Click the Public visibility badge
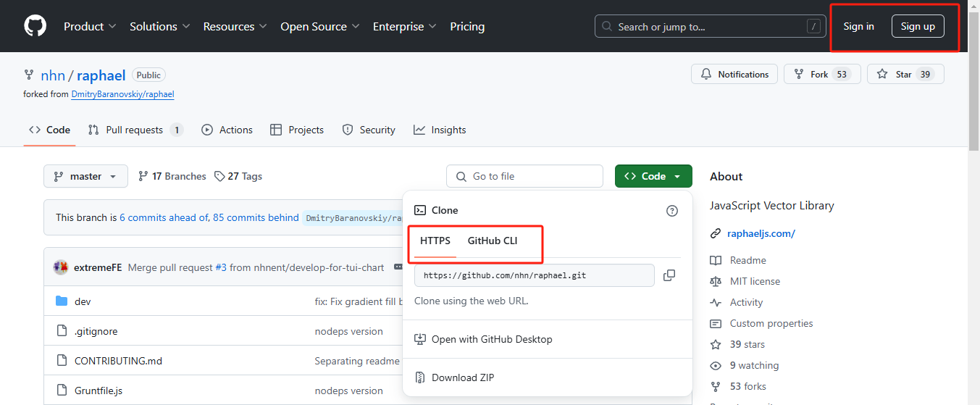This screenshot has width=980, height=405. click(x=148, y=75)
